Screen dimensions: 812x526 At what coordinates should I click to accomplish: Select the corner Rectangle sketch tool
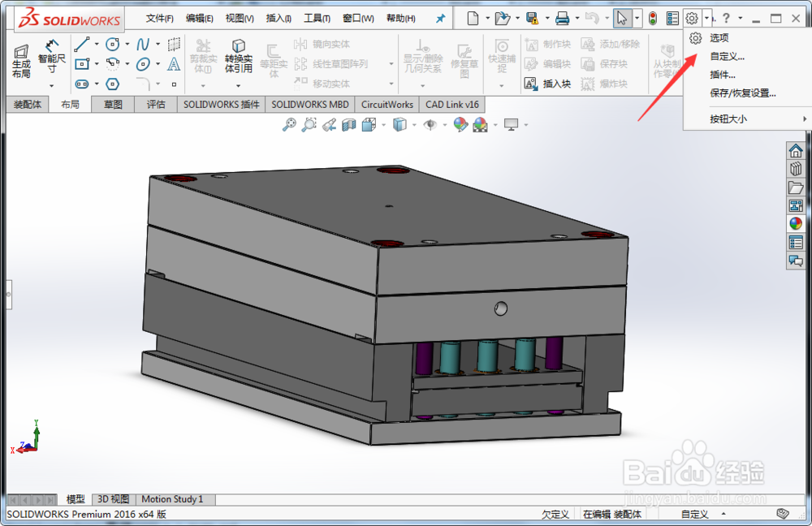click(x=82, y=64)
